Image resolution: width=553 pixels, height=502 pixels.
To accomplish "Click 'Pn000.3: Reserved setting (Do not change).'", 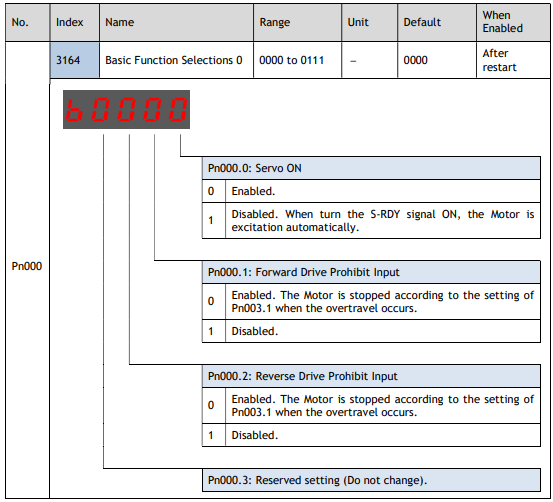I will click(x=371, y=480).
